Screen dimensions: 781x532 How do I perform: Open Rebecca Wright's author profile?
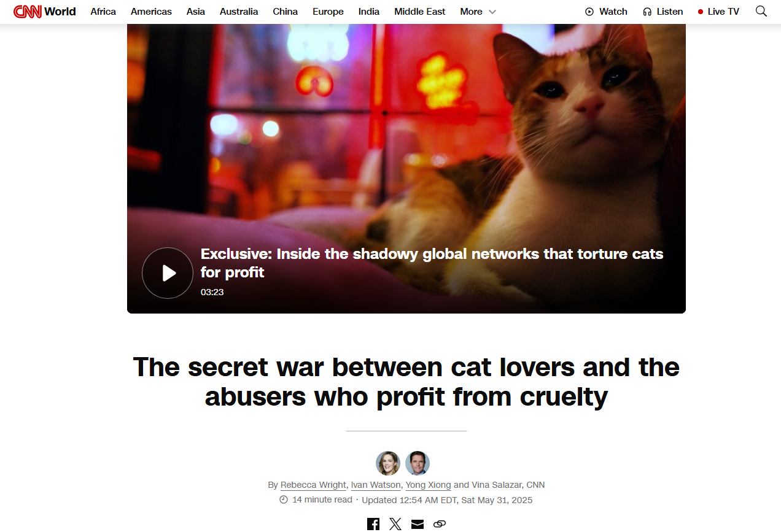point(313,485)
